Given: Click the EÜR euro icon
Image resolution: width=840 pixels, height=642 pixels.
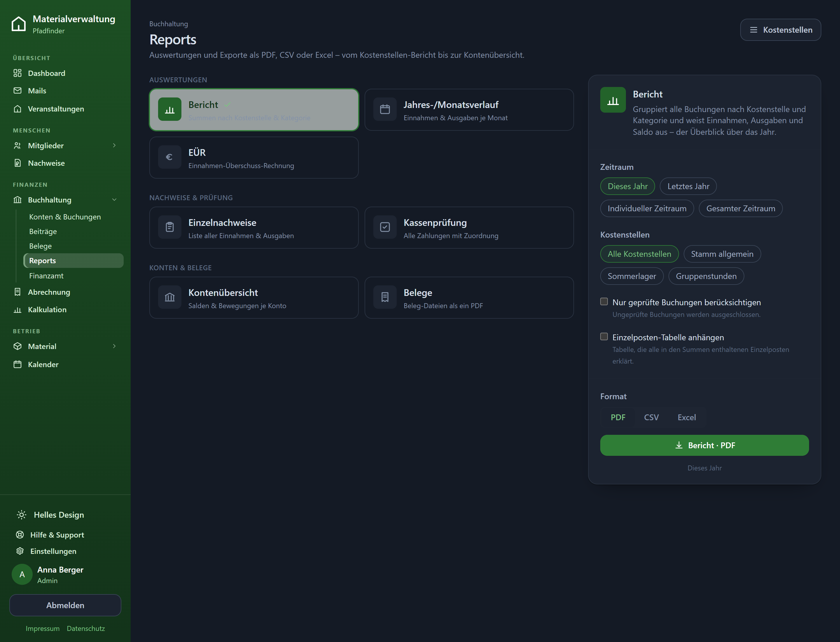Looking at the screenshot, I should 170,157.
